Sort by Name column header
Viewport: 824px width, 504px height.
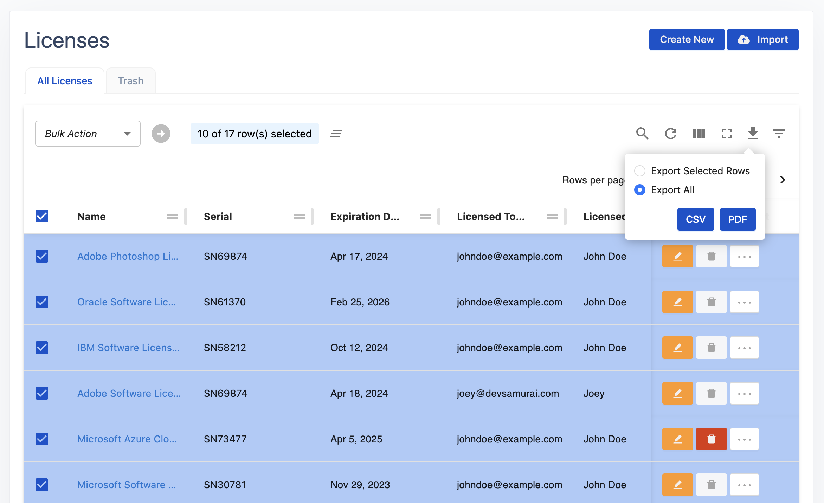[91, 217]
